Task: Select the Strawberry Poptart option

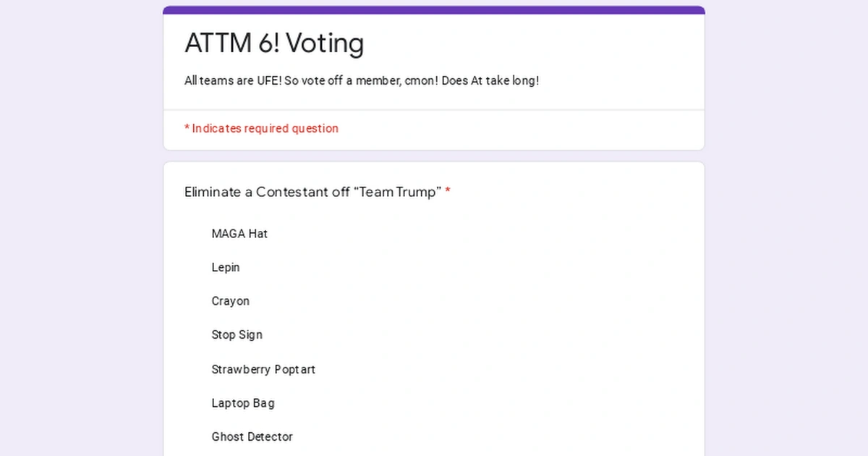Action: 263,369
